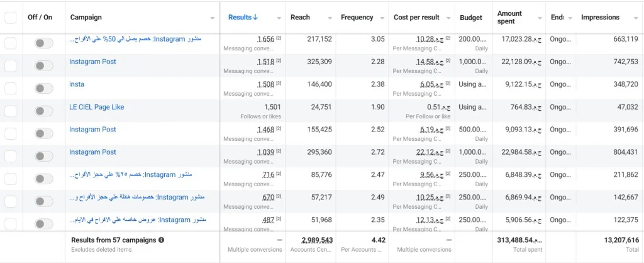Click the Budget column header

(471, 18)
